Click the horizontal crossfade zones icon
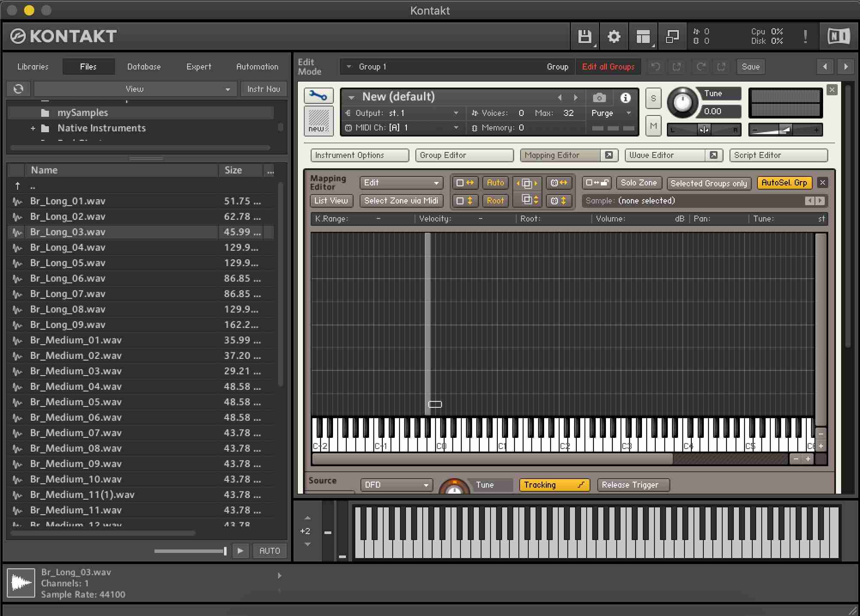 [559, 183]
